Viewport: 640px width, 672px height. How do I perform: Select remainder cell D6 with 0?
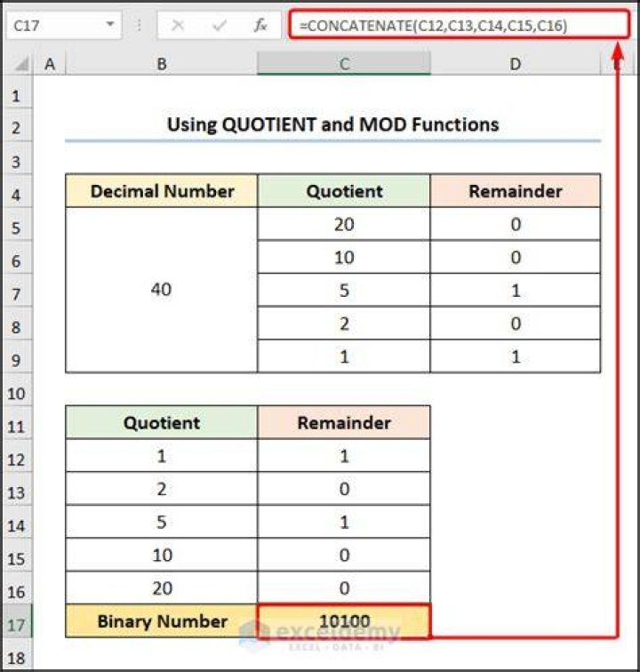(516, 257)
